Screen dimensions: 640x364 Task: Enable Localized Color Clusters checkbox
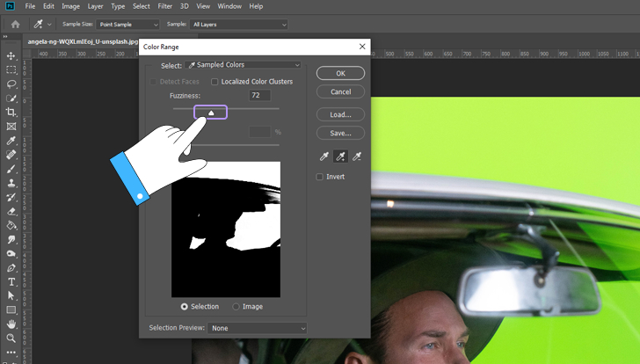point(215,82)
